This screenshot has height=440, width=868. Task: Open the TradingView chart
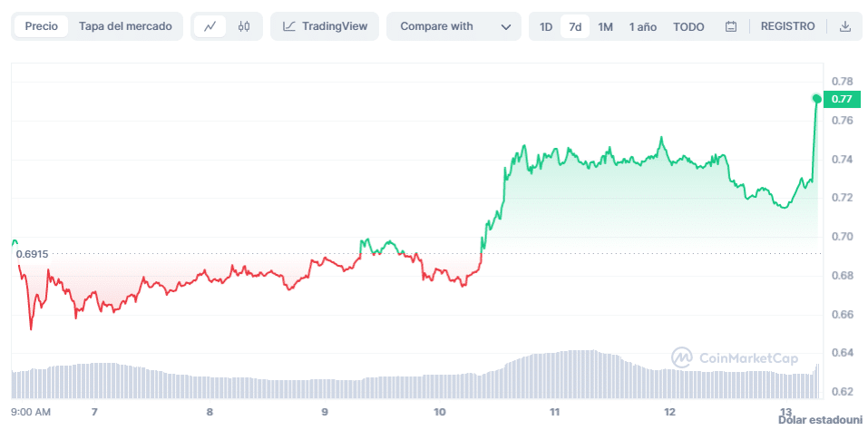tap(325, 26)
